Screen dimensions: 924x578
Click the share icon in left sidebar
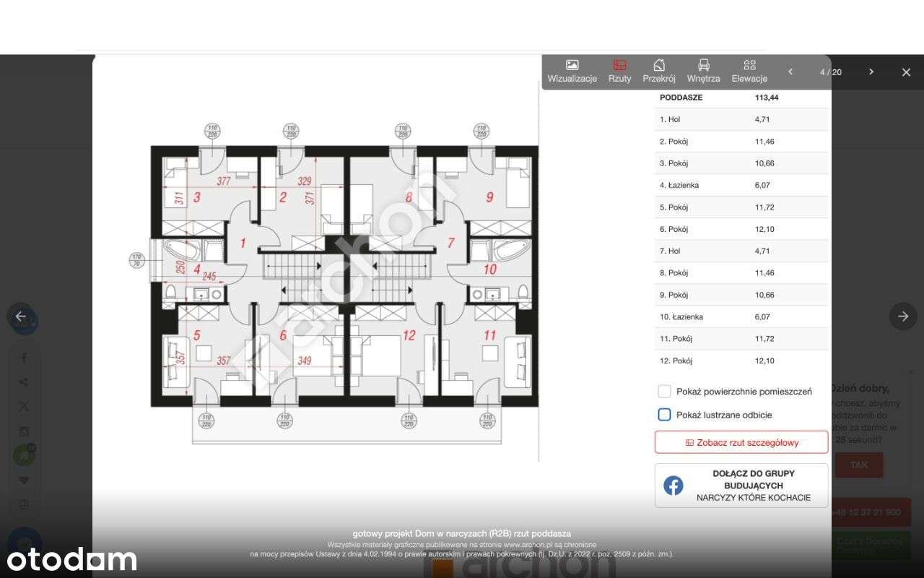[24, 382]
